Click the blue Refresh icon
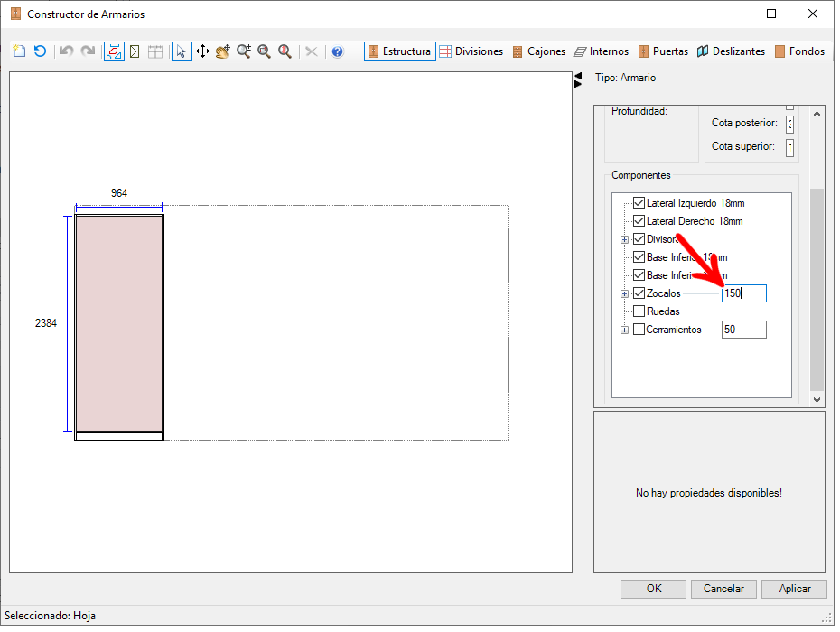 [x=40, y=51]
